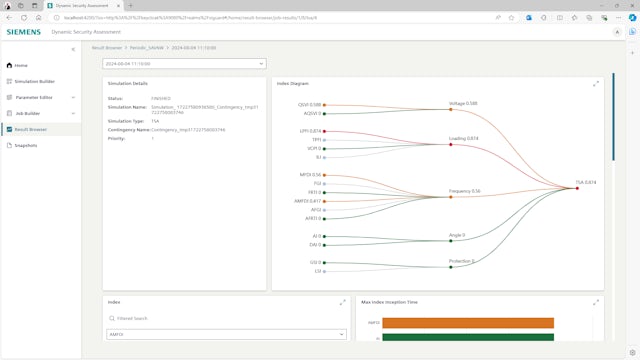640x360 pixels.
Task: Select the Loading 0.874 node
Action: tap(451, 144)
